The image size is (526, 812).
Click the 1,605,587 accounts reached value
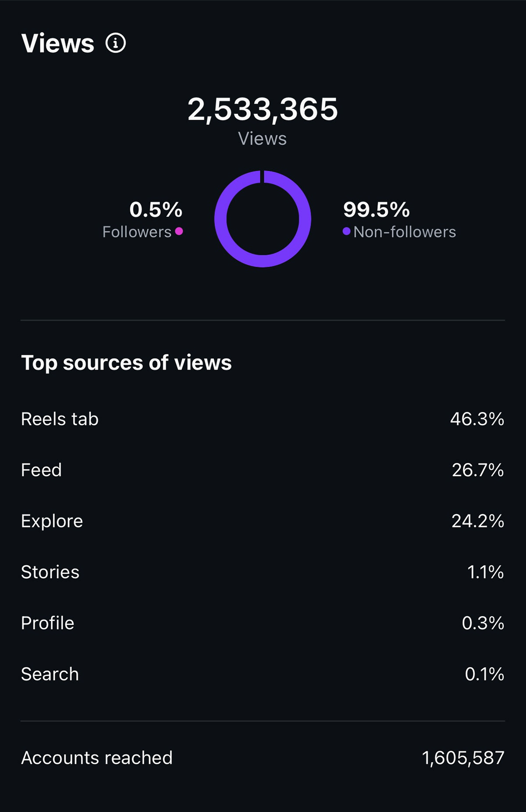point(463,758)
